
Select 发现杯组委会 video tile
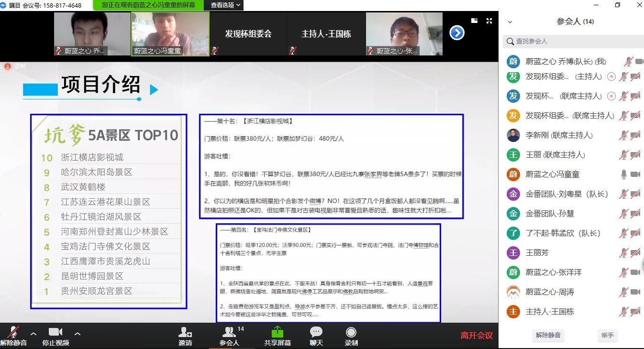point(248,34)
